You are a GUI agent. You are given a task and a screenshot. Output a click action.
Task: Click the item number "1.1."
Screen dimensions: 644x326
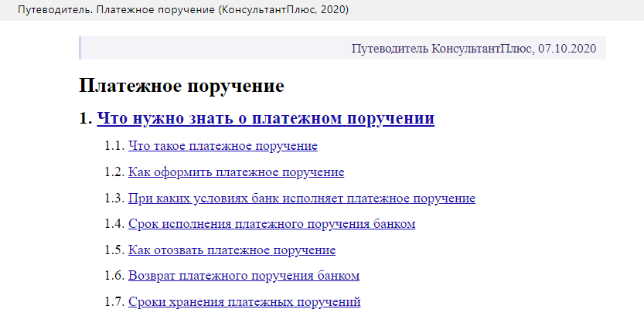coord(114,145)
